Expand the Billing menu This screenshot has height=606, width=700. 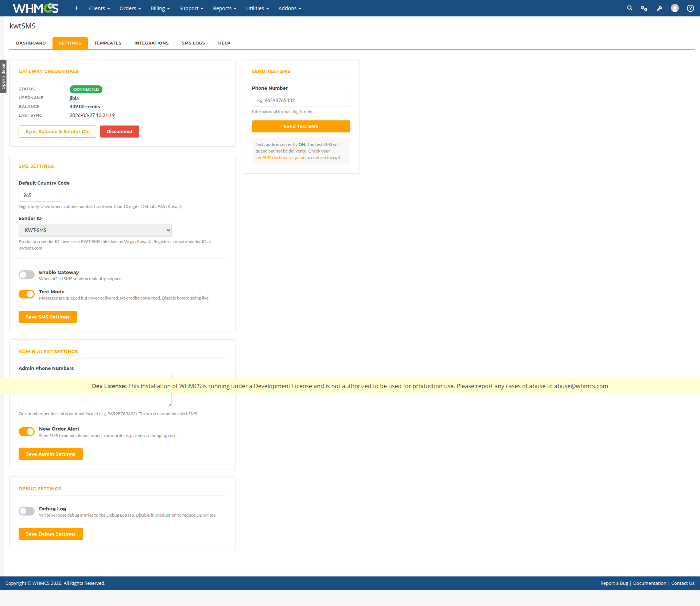(x=160, y=8)
